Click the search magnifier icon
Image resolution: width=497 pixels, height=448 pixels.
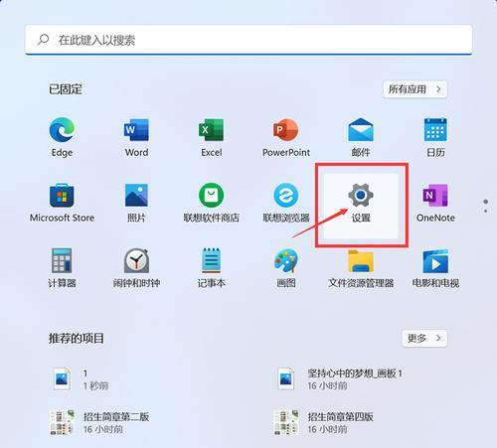coord(44,40)
